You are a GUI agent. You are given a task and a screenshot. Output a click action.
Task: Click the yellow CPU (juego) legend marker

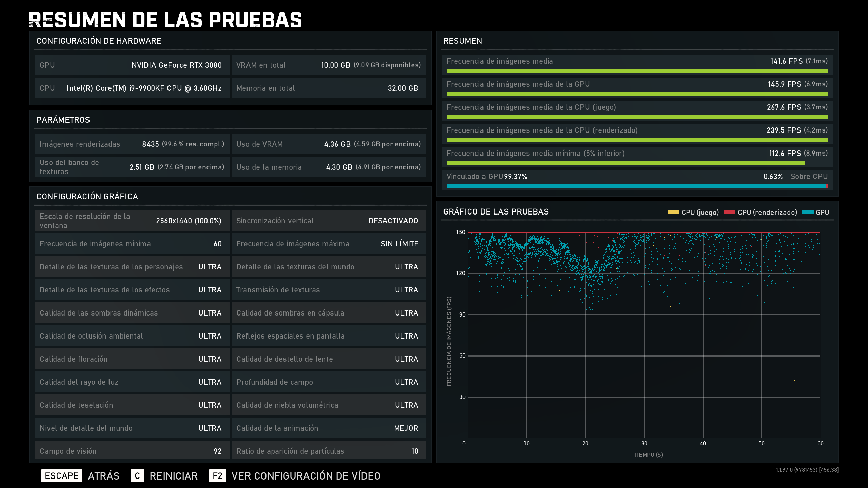(673, 212)
